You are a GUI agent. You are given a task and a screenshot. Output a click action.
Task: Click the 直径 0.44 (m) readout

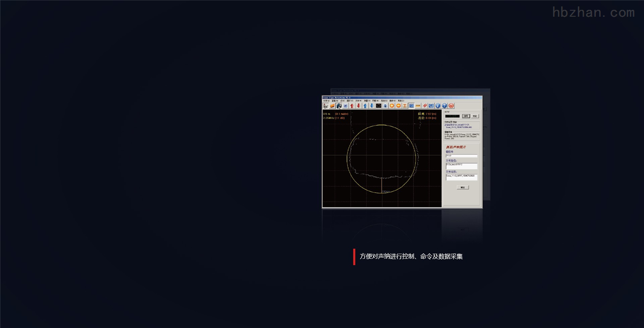point(427,118)
